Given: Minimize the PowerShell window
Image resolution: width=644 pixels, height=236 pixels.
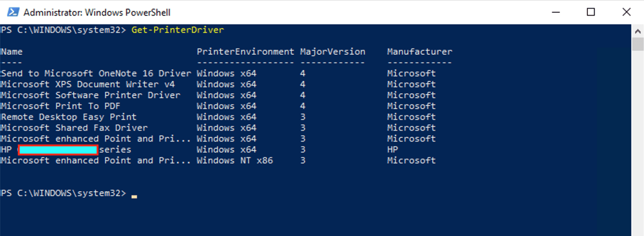Looking at the screenshot, I should click(556, 12).
